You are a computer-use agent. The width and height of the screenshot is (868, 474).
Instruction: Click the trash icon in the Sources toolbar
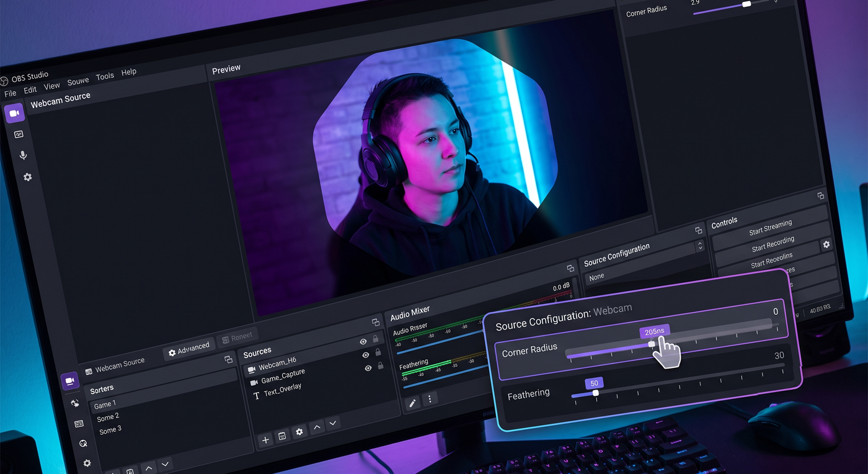pos(282,436)
